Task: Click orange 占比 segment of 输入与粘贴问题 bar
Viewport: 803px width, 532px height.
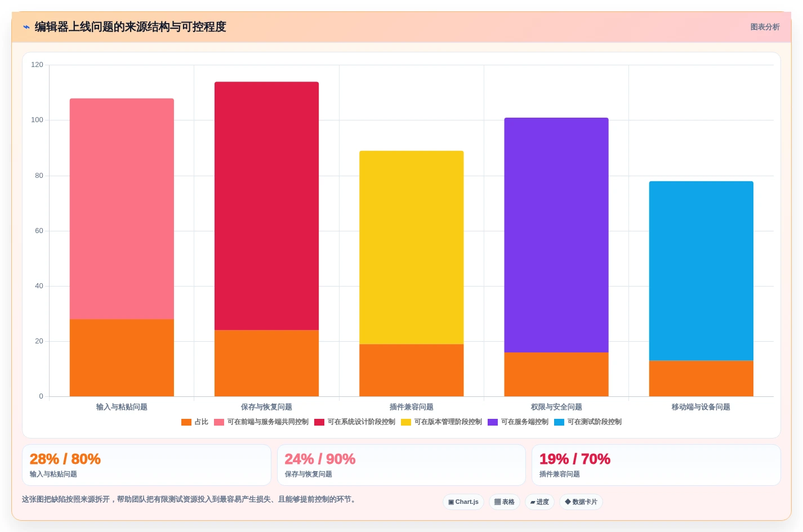Action: (122, 358)
